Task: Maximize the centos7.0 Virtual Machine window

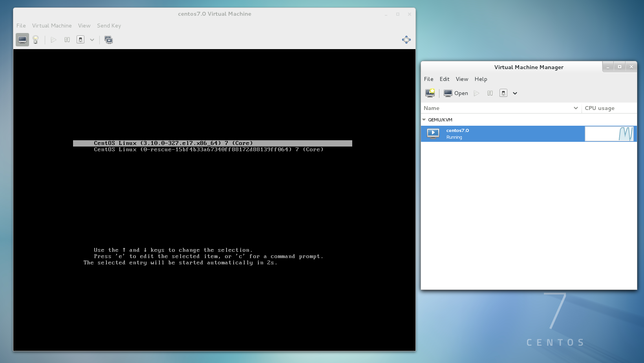Action: (398, 14)
